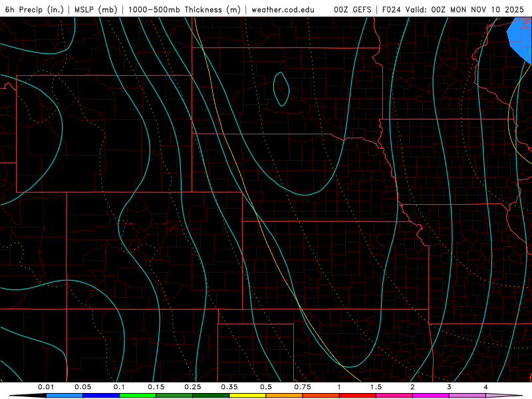Click the dark orange 0.75 swatch
This screenshot has height=399, width=532.
321,396
